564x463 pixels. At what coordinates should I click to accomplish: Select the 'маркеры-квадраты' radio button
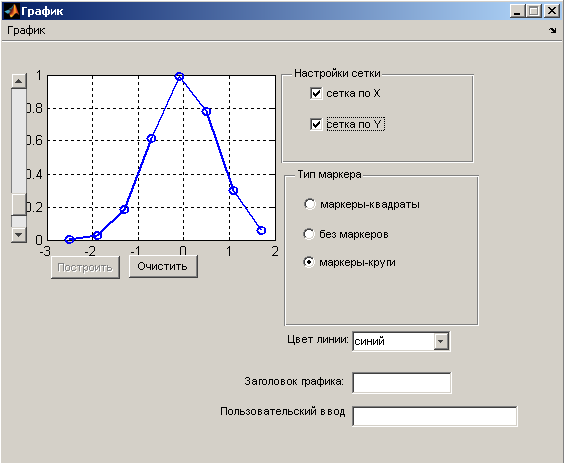click(309, 204)
